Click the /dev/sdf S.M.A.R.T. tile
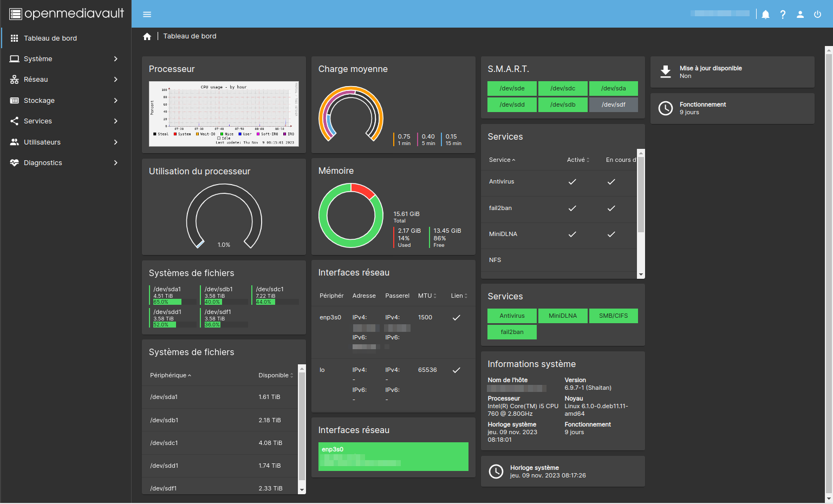 (x=613, y=104)
